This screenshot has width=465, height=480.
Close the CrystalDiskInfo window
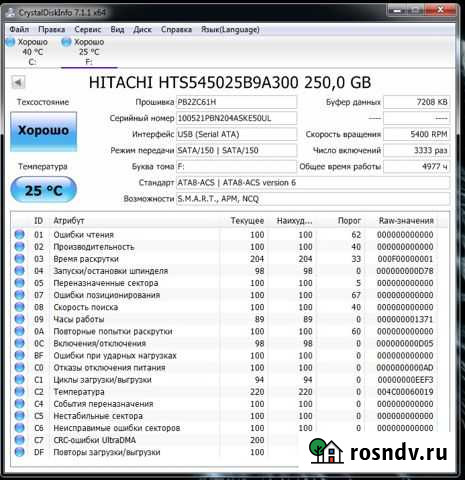click(441, 10)
